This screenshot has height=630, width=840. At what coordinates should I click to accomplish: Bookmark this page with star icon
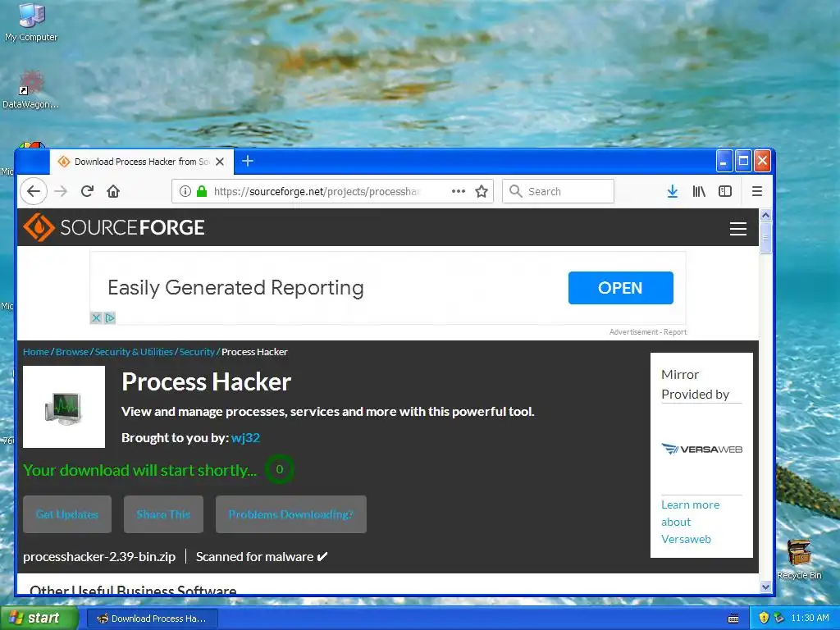[x=482, y=191]
